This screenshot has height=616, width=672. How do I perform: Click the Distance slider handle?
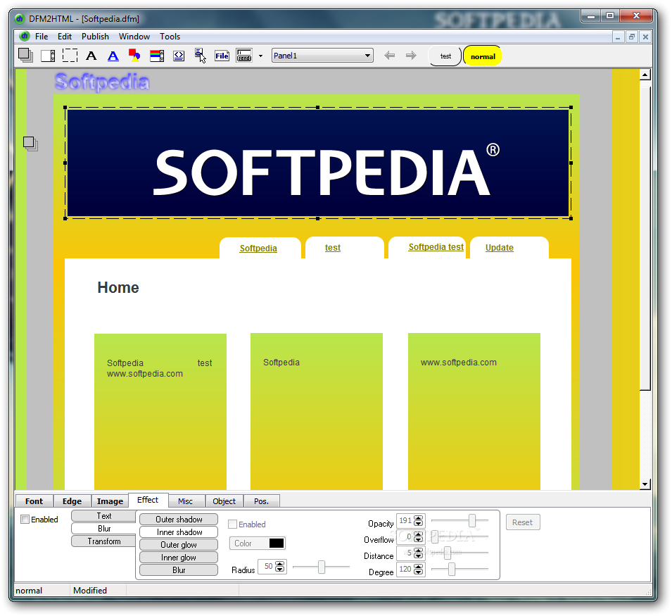[x=448, y=553]
